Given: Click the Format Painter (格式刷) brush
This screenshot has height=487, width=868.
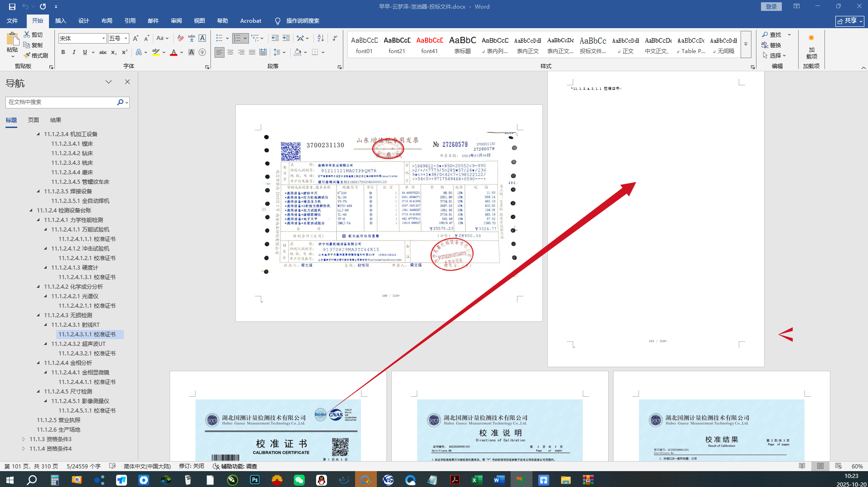Looking at the screenshot, I should point(36,55).
